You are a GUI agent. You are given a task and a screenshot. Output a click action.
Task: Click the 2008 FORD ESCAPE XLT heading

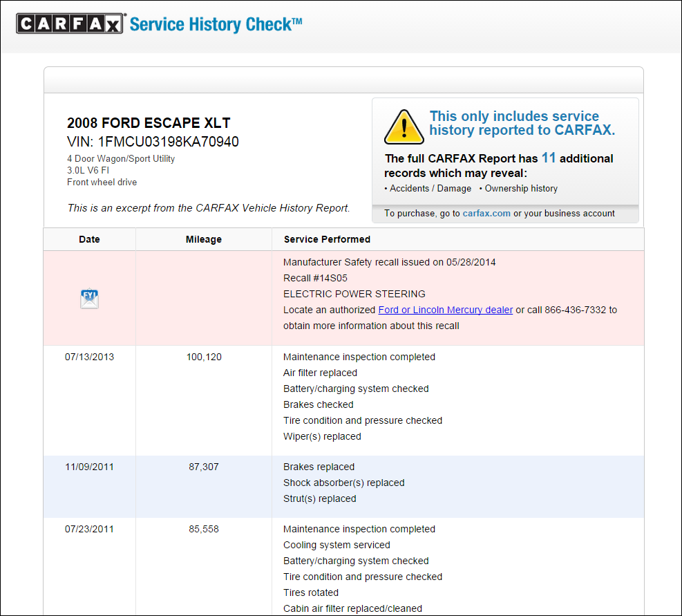[x=149, y=122]
